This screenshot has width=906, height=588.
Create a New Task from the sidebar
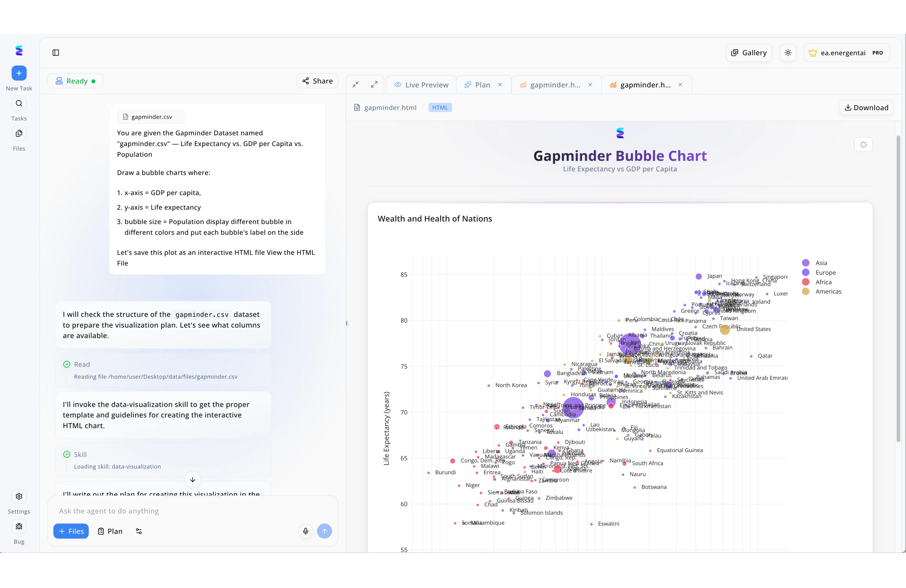19,73
